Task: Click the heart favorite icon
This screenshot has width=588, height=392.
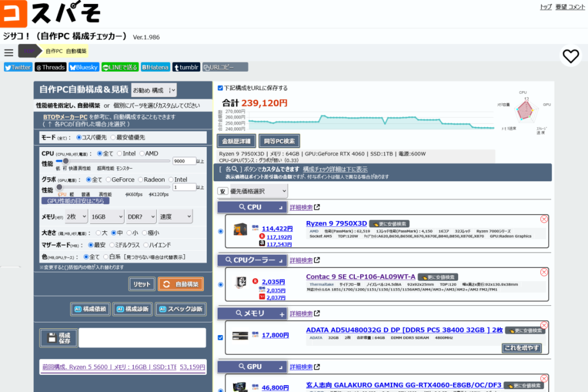Action: tap(571, 56)
